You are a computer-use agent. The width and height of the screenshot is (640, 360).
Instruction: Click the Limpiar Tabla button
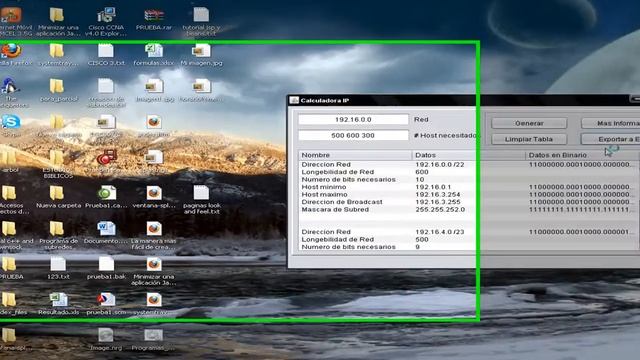pos(529,139)
